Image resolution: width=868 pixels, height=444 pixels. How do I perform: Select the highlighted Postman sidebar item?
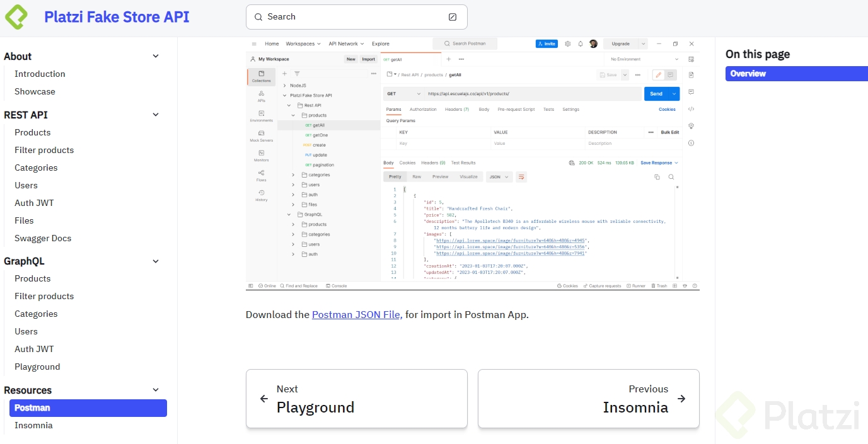[88, 408]
